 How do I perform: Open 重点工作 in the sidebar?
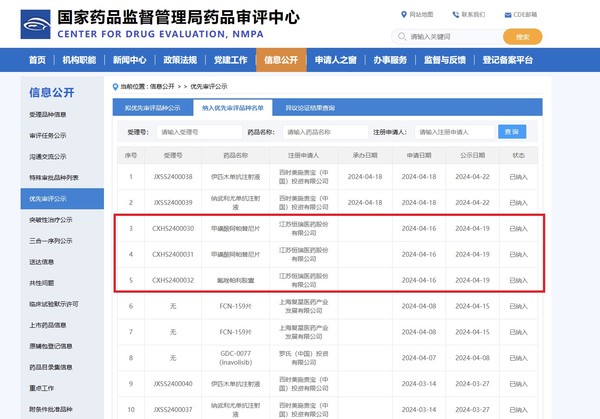[42, 388]
